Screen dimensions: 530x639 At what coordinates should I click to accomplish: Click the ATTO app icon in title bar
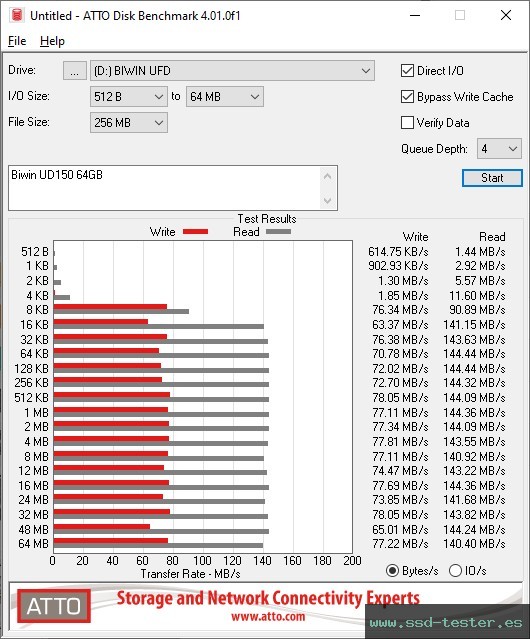click(x=17, y=15)
